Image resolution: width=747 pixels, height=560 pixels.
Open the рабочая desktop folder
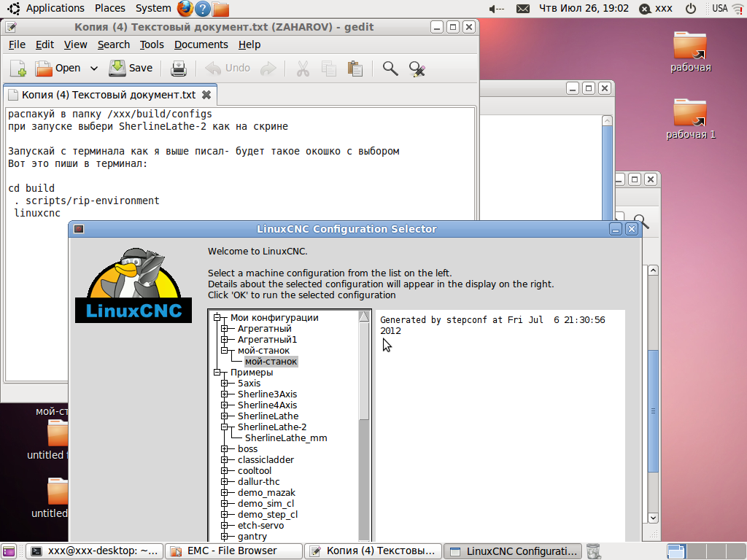coord(690,52)
